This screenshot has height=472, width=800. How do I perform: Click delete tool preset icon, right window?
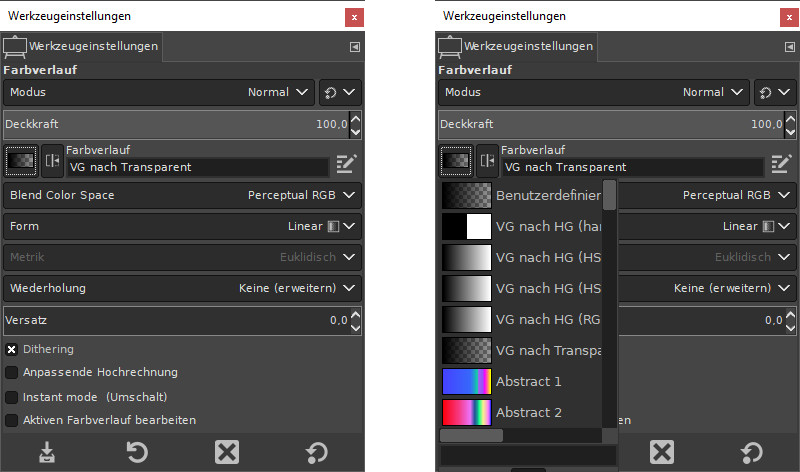tap(662, 452)
